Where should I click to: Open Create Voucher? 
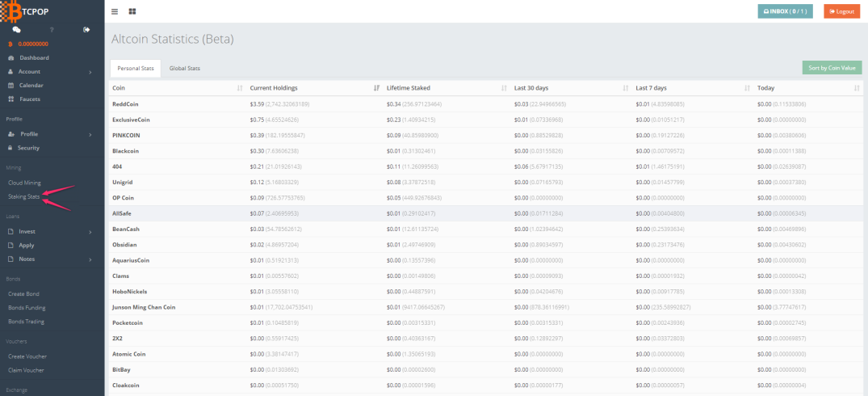pyautogui.click(x=27, y=356)
